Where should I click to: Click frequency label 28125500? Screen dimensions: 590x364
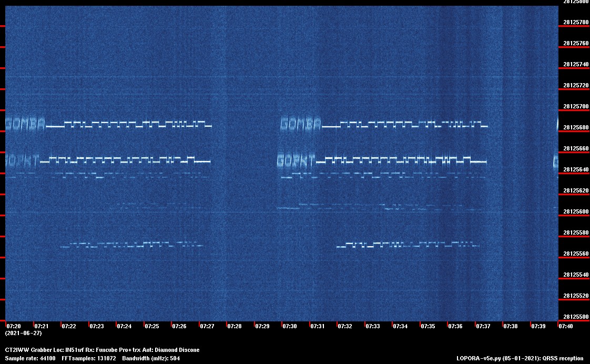(576, 317)
